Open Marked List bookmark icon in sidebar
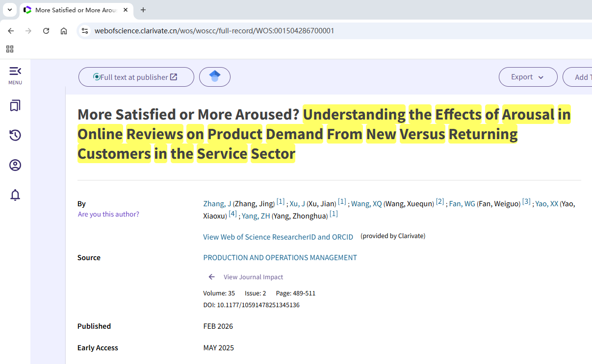The width and height of the screenshot is (592, 364). (15, 106)
